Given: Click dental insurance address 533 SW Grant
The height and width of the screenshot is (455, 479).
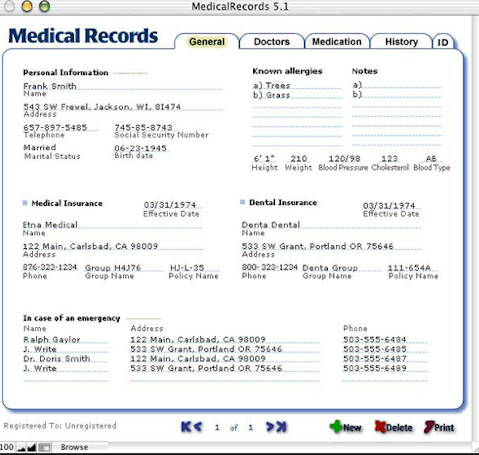Looking at the screenshot, I should [x=331, y=246].
